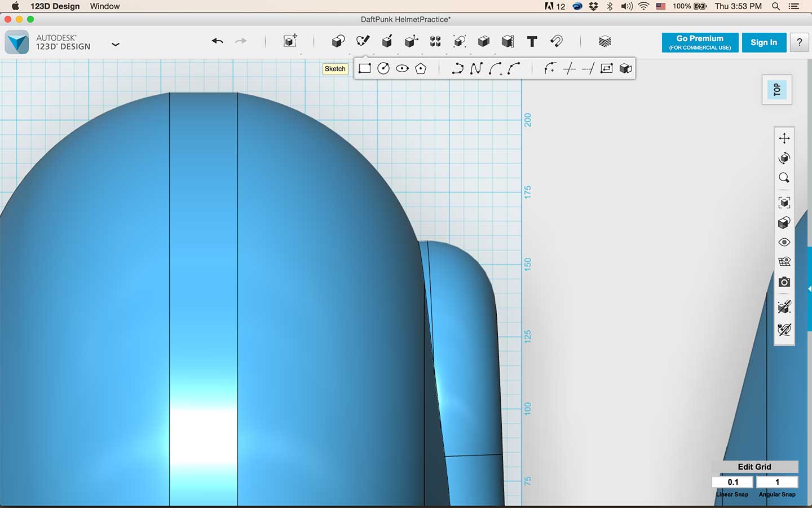The width and height of the screenshot is (812, 508).
Task: Choose the Sketch Fillet tool
Action: pyautogui.click(x=550, y=68)
